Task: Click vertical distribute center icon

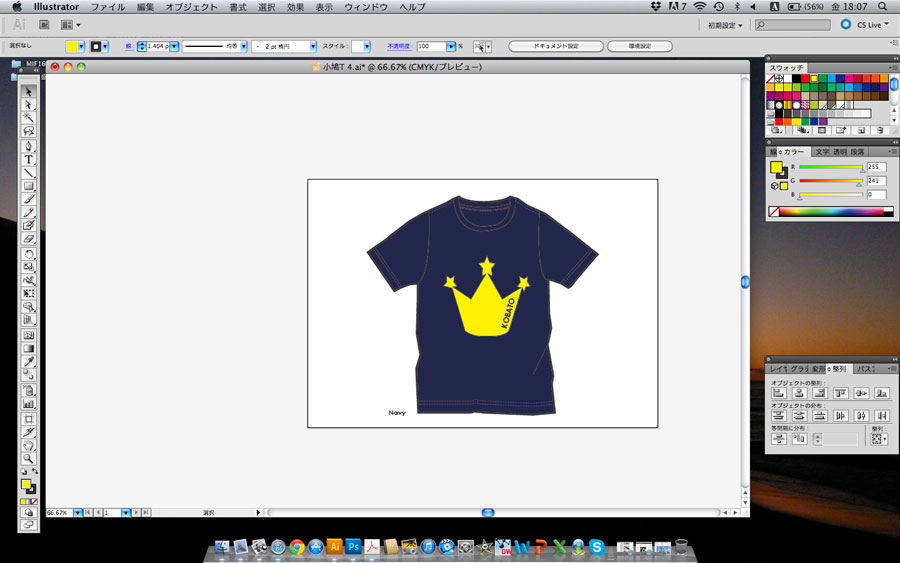Action: (799, 416)
